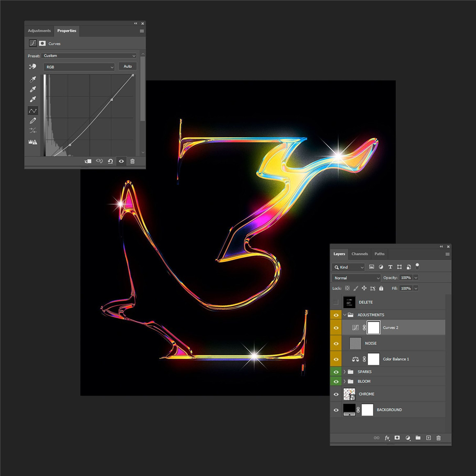476x476 pixels.
Task: Click the Add layer style fx icon
Action: coord(387,438)
